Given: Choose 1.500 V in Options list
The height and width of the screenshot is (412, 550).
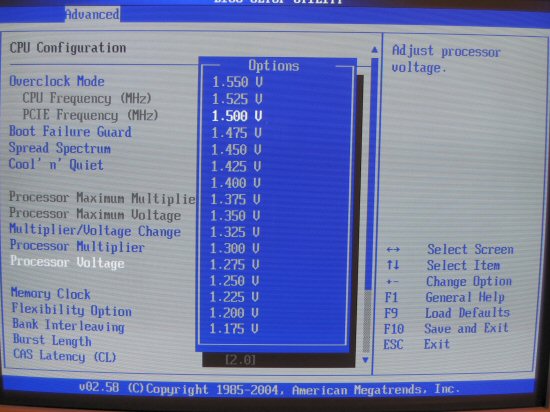Looking at the screenshot, I should tap(237, 116).
